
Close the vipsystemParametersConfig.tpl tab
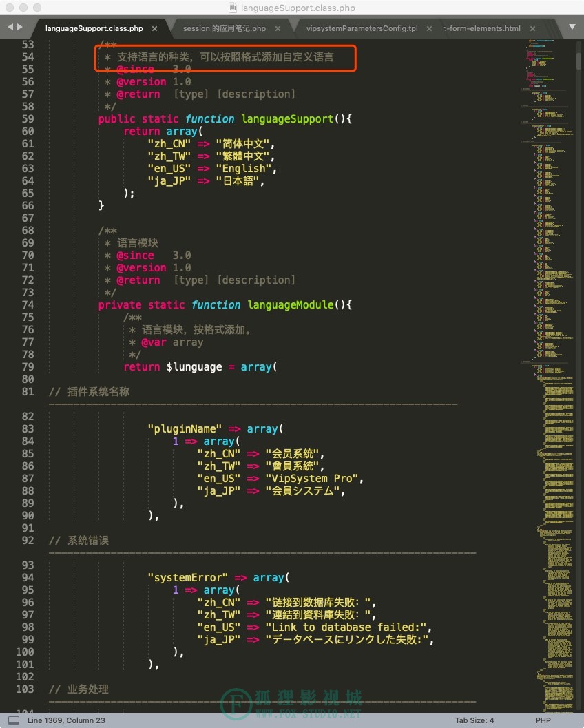coord(430,29)
